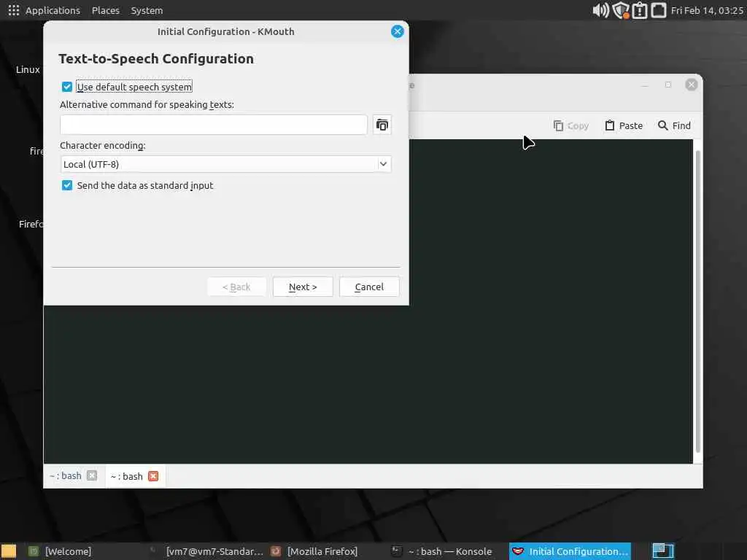Open the Character encoding dropdown
The image size is (747, 560).
point(226,164)
